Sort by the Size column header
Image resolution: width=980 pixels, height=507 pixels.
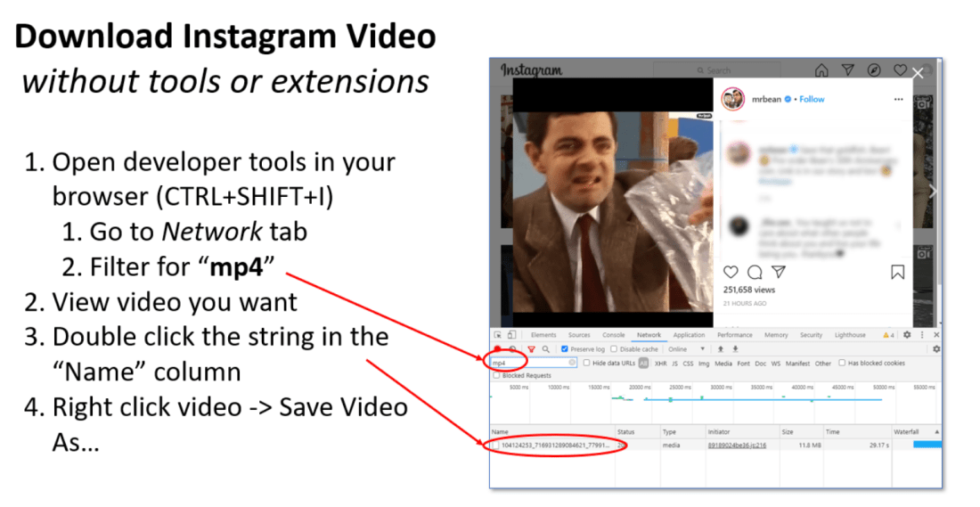(x=801, y=432)
